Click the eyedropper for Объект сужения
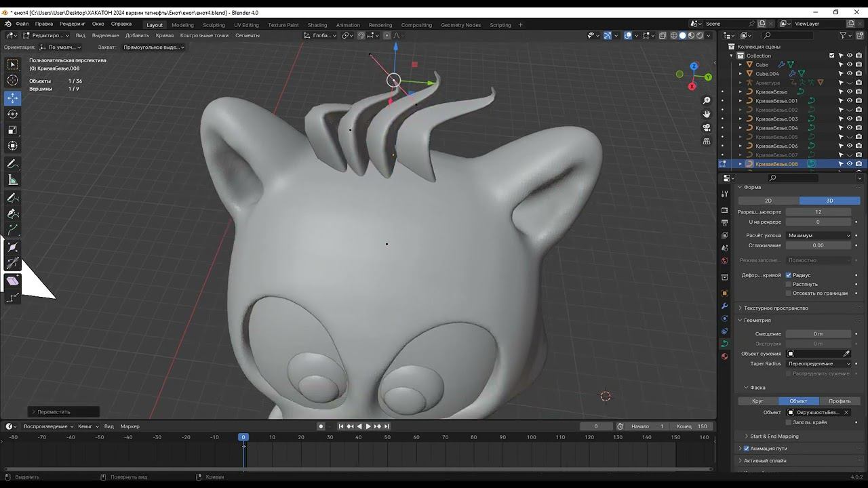868x488 pixels. [x=846, y=354]
